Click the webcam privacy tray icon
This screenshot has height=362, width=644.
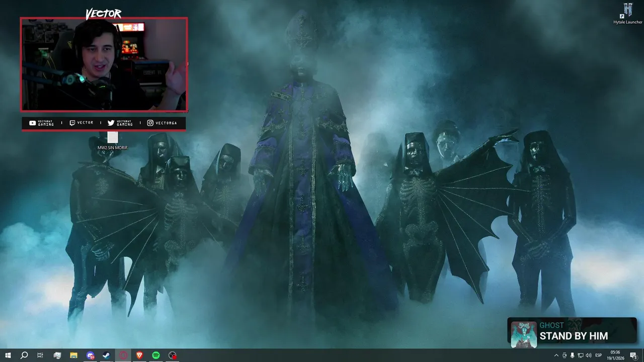coord(565,355)
